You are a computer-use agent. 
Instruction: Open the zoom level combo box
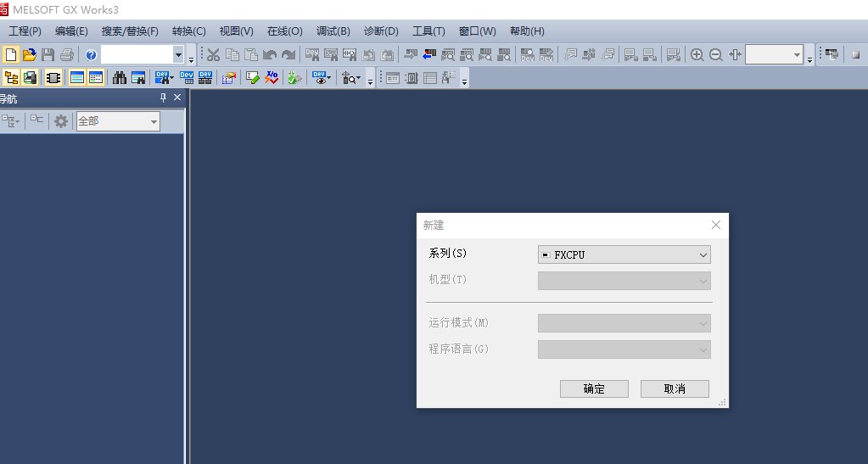coord(774,54)
